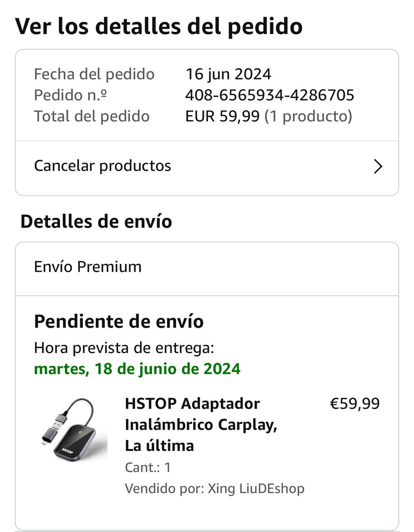Tap the Envío Premium shipping row

88,267
